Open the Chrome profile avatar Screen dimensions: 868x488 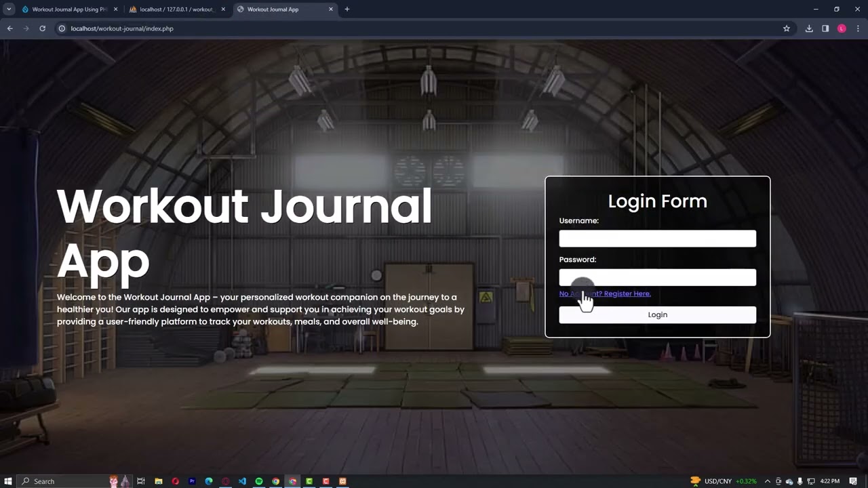tap(842, 28)
